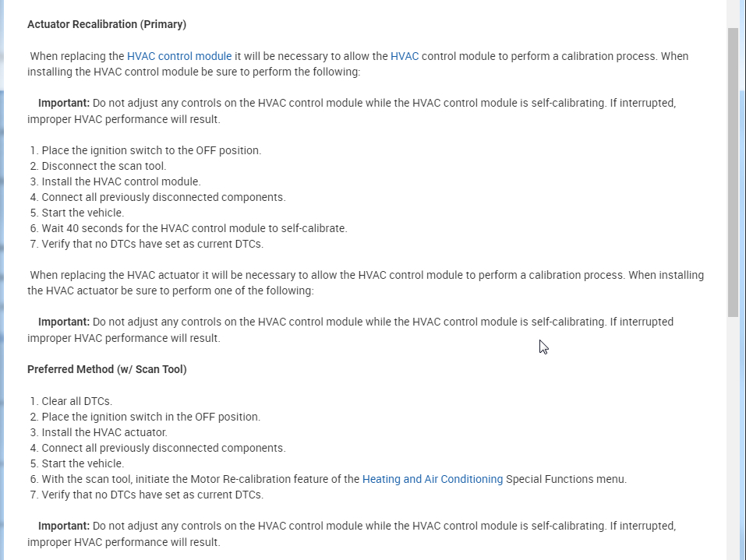Click the first 'Start the vehicle.' step
Viewport: 746px width, 560px height.
click(x=83, y=213)
